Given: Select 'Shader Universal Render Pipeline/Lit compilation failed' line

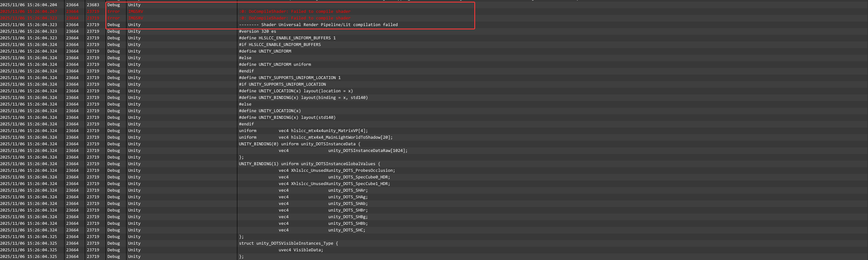Looking at the screenshot, I should pyautogui.click(x=318, y=25).
